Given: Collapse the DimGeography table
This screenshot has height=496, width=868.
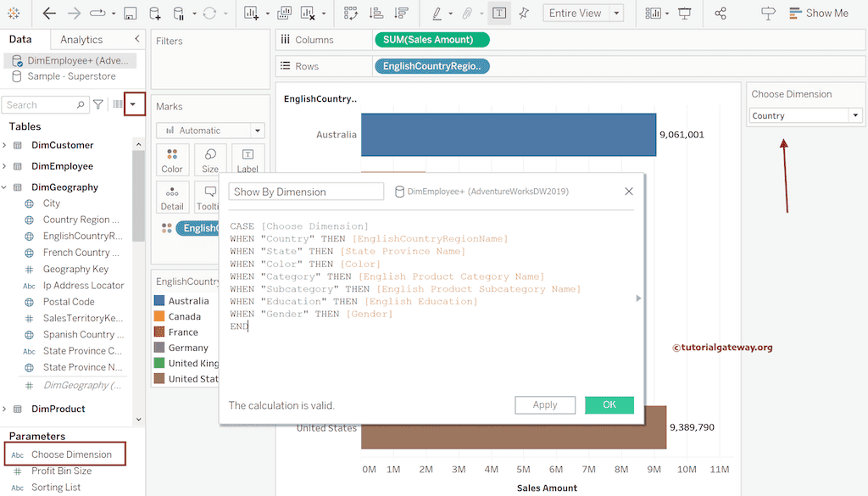Looking at the screenshot, I should 4,187.
